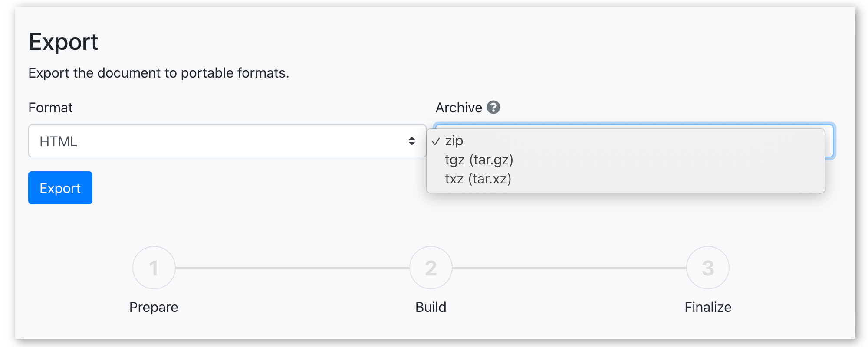The height and width of the screenshot is (347, 868).
Task: Click the step 1 circle
Action: (x=154, y=268)
